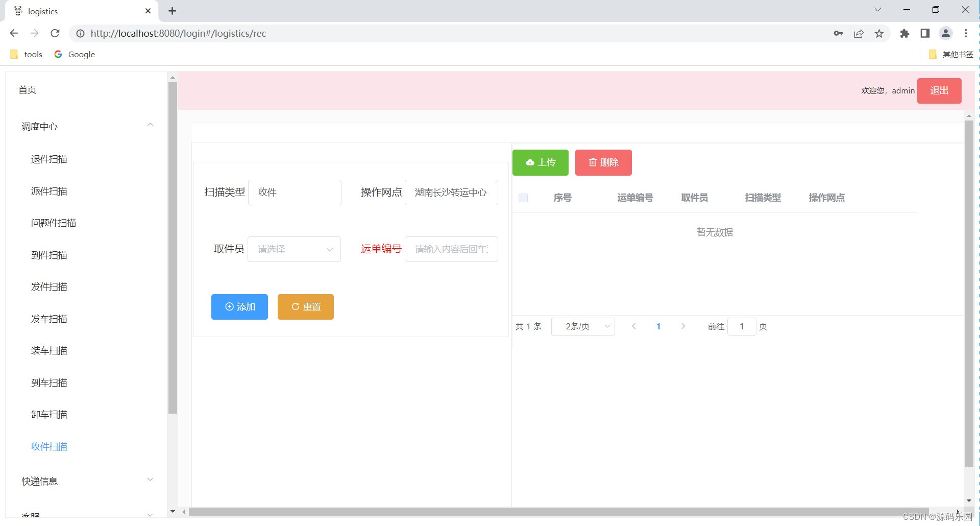Go to next page arrow in pagination
The width and height of the screenshot is (980, 526).
pos(683,326)
